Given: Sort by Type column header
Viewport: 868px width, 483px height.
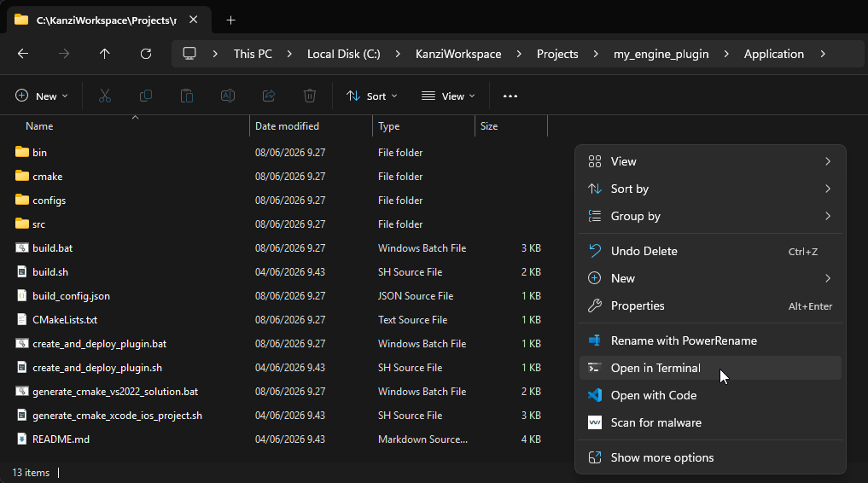Looking at the screenshot, I should [388, 126].
